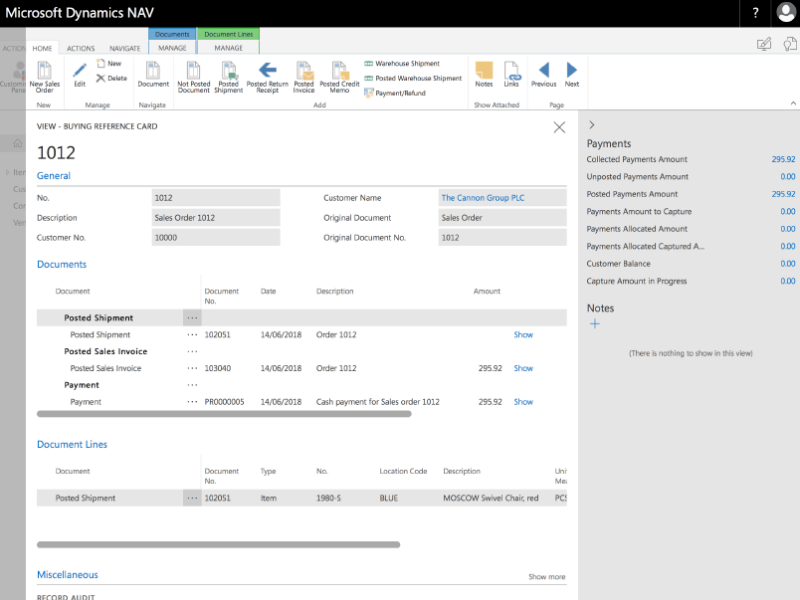
Task: Add a new note with plus icon
Action: [x=594, y=323]
